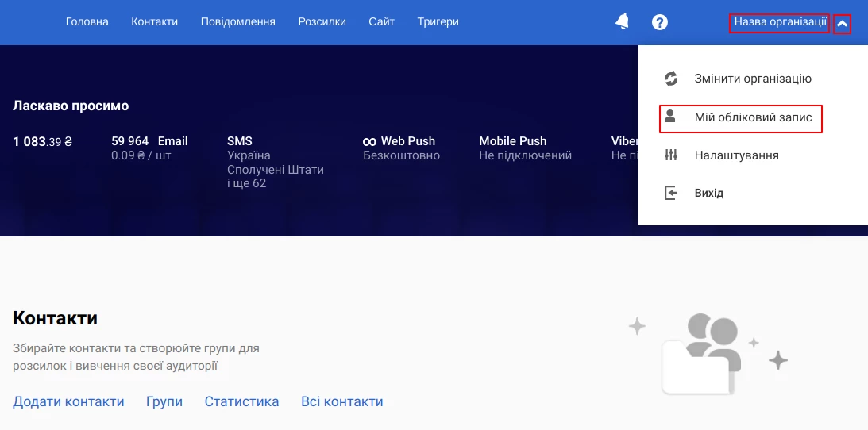
Task: Click the Змінити організацію refresh icon
Action: 671,79
